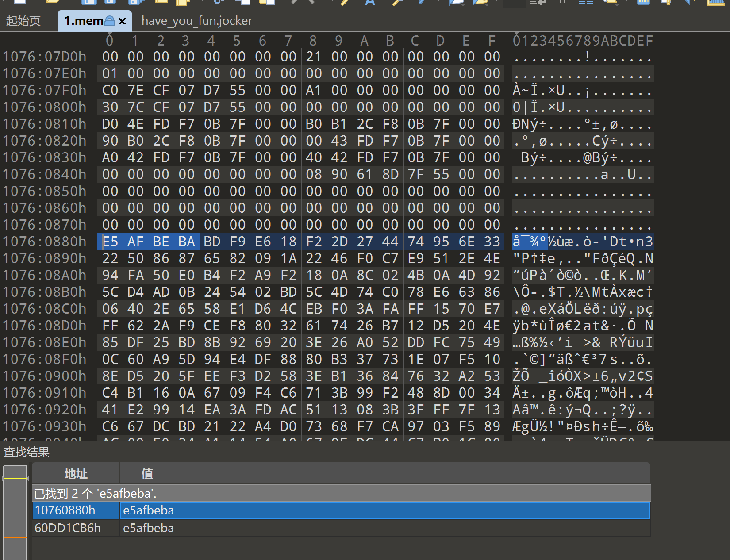This screenshot has height=560, width=730.
Task: Click ASCII column header 0123456789ABCDEF
Action: pos(583,41)
